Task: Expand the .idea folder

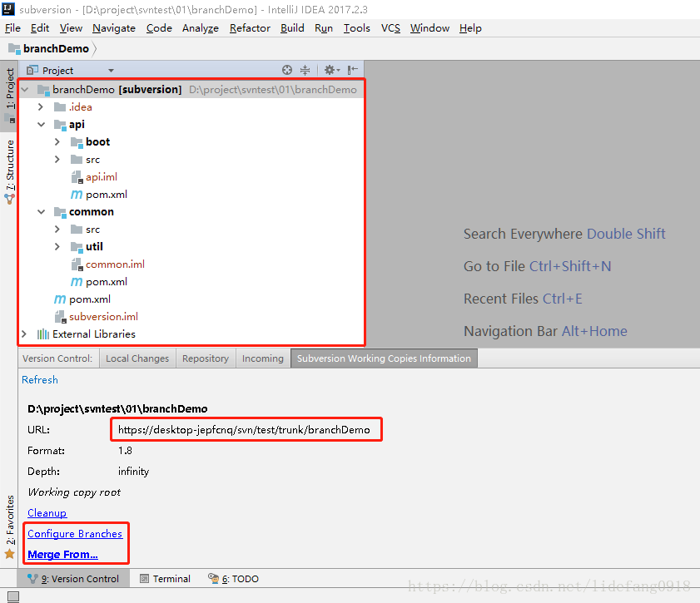Action: [41, 107]
